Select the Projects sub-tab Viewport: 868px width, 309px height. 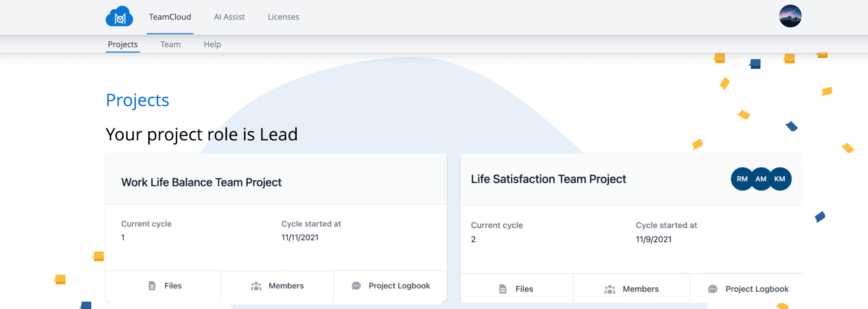[123, 44]
